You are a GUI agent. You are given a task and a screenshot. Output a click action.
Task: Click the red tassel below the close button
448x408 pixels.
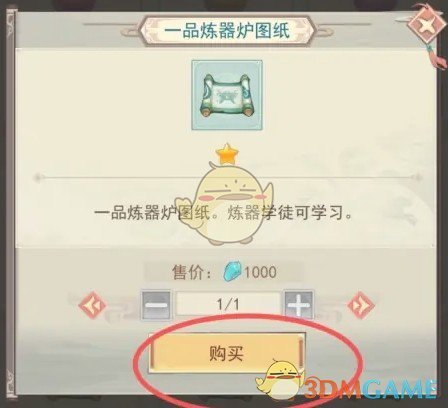[x=437, y=57]
